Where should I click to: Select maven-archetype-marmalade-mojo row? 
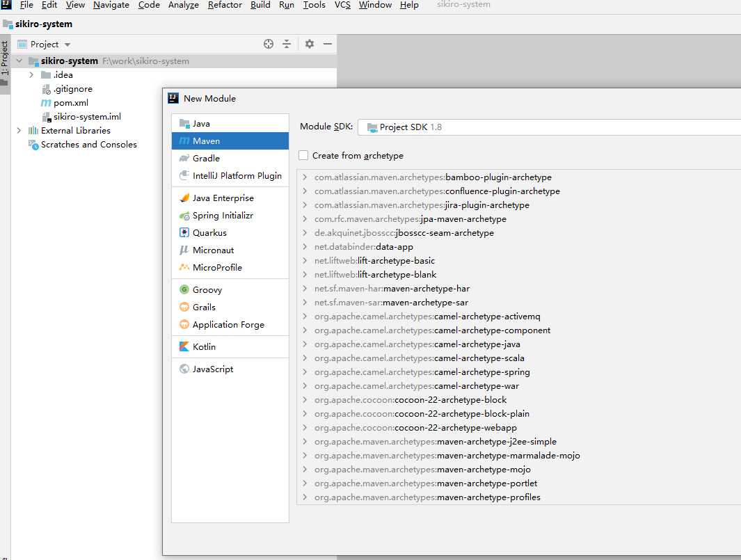[518, 456]
